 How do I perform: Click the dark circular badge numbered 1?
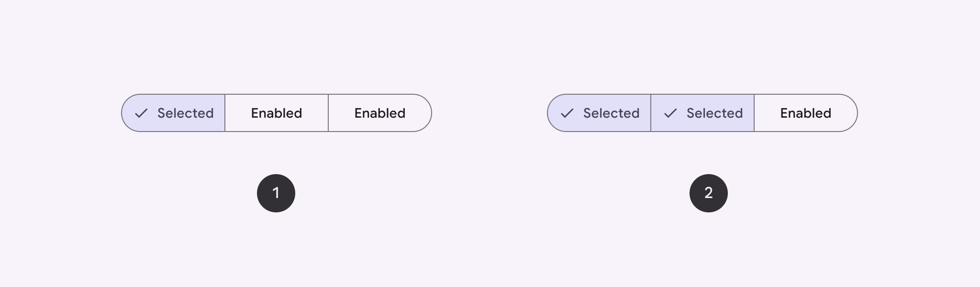click(x=276, y=193)
